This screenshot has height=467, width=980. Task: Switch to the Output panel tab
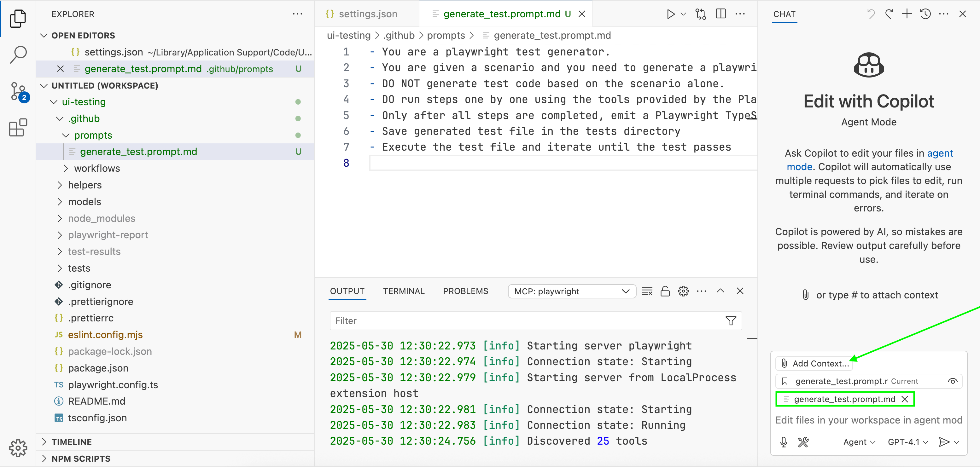347,291
